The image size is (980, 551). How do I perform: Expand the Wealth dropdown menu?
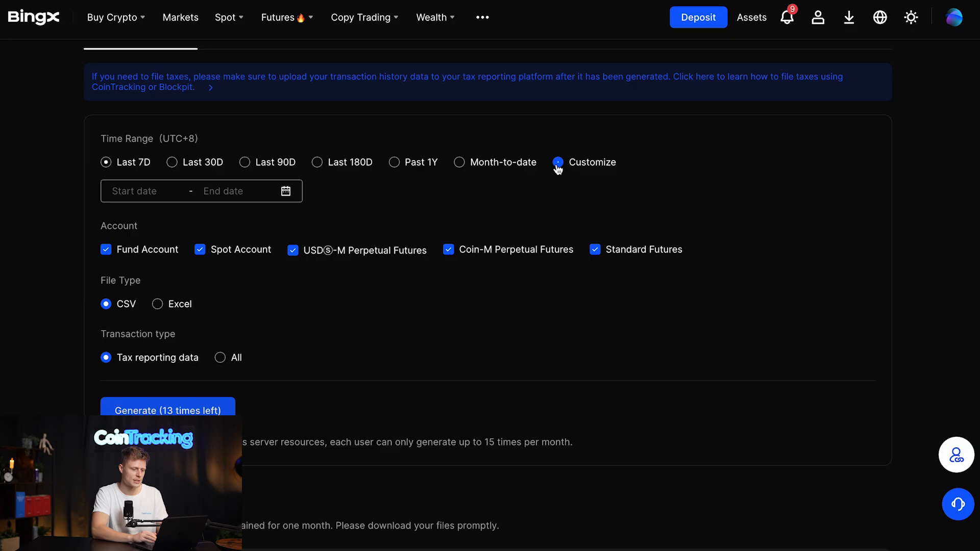[x=435, y=17]
